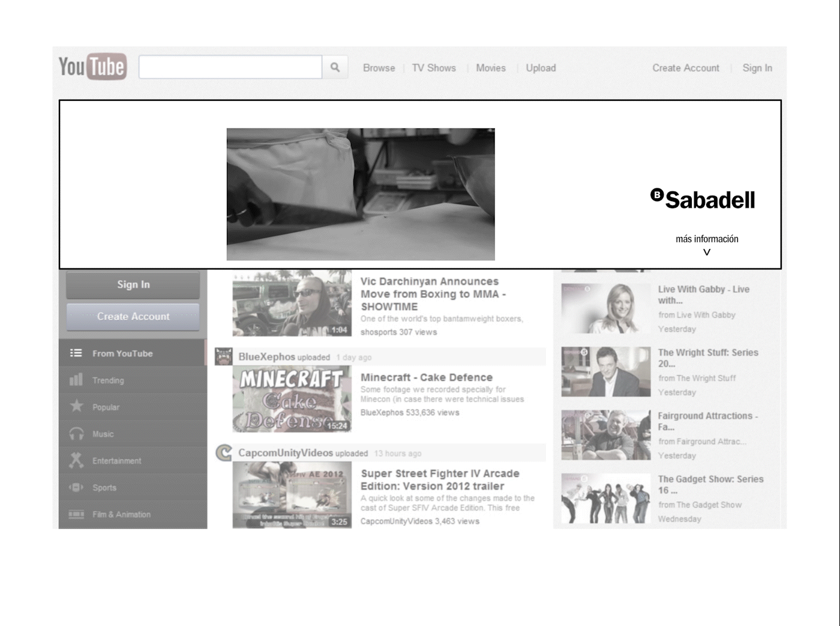Click Sign In in the header
This screenshot has height=626, width=840.
pyautogui.click(x=757, y=68)
